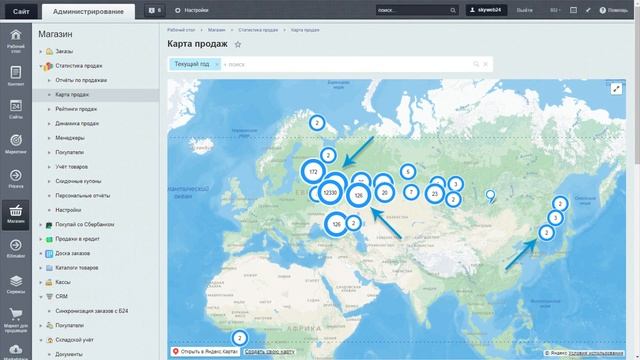Viewport: 640px width, 360px height.
Task: Click the panel layout icon in top bar
Action: (573, 10)
